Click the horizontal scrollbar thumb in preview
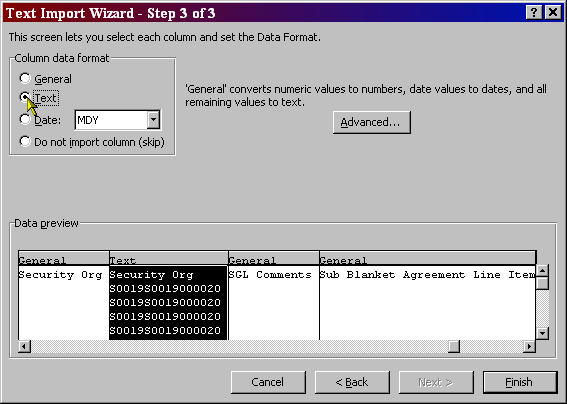 pos(454,346)
